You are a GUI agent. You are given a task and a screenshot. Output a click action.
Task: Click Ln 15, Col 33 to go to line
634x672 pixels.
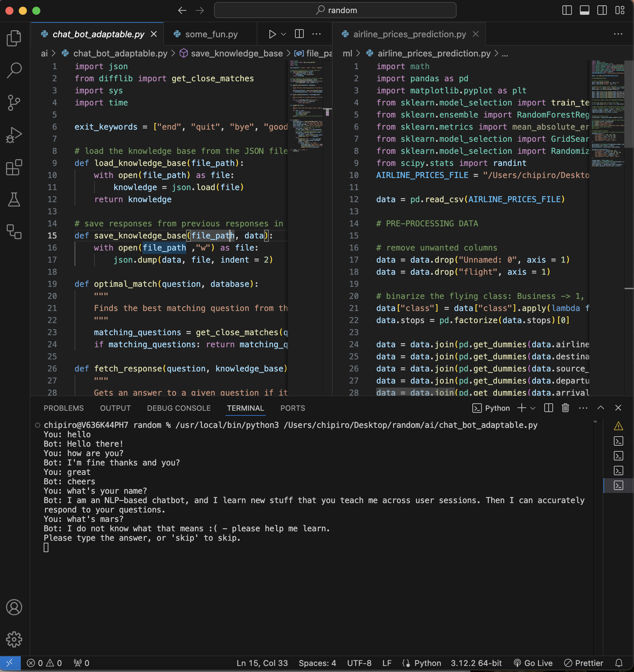click(262, 663)
